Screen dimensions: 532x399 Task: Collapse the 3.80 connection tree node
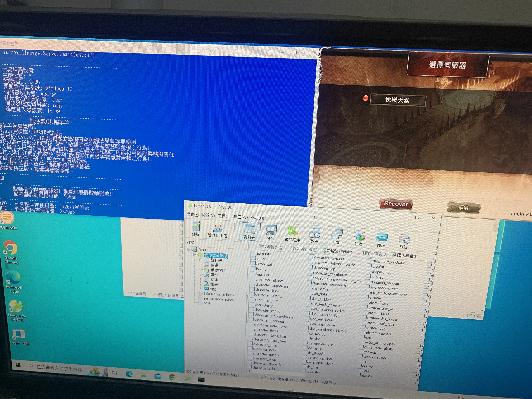pyautogui.click(x=189, y=249)
